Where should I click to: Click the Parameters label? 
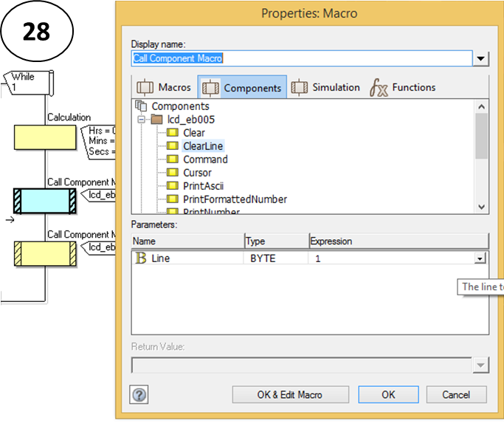[x=154, y=224]
